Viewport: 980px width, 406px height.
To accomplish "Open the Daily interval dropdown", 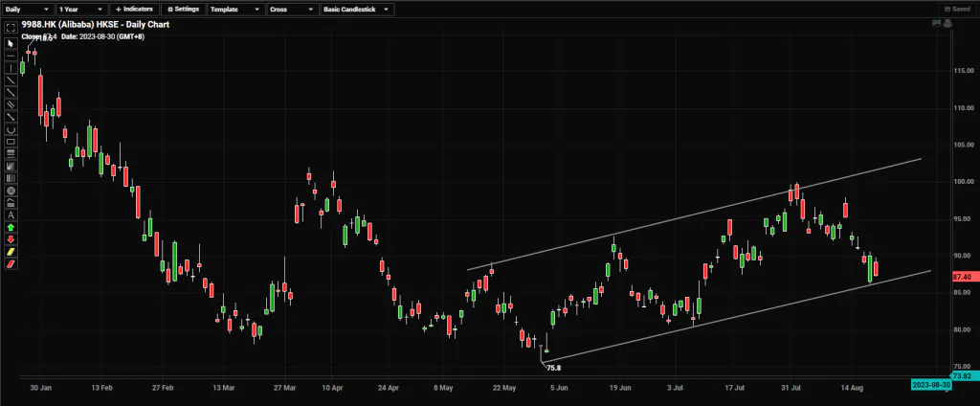I will click(x=27, y=10).
